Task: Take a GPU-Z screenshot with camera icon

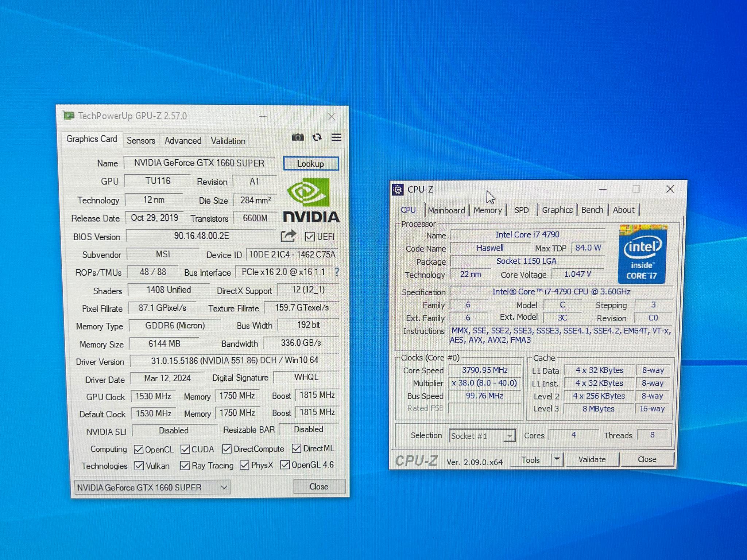Action: click(298, 137)
